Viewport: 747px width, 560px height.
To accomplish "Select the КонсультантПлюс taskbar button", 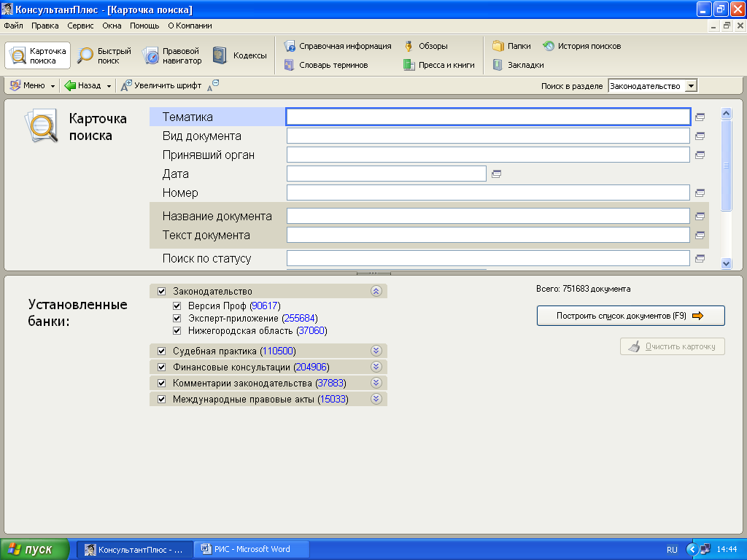I will [135, 550].
